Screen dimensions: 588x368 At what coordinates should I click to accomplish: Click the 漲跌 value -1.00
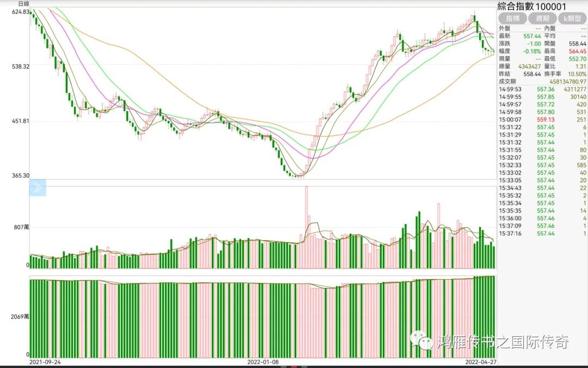534,44
